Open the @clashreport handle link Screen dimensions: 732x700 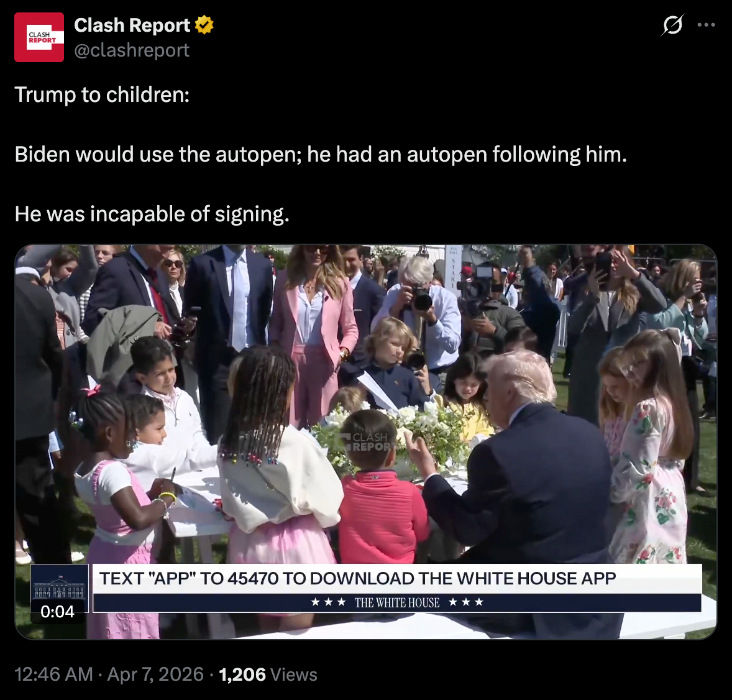tap(132, 50)
